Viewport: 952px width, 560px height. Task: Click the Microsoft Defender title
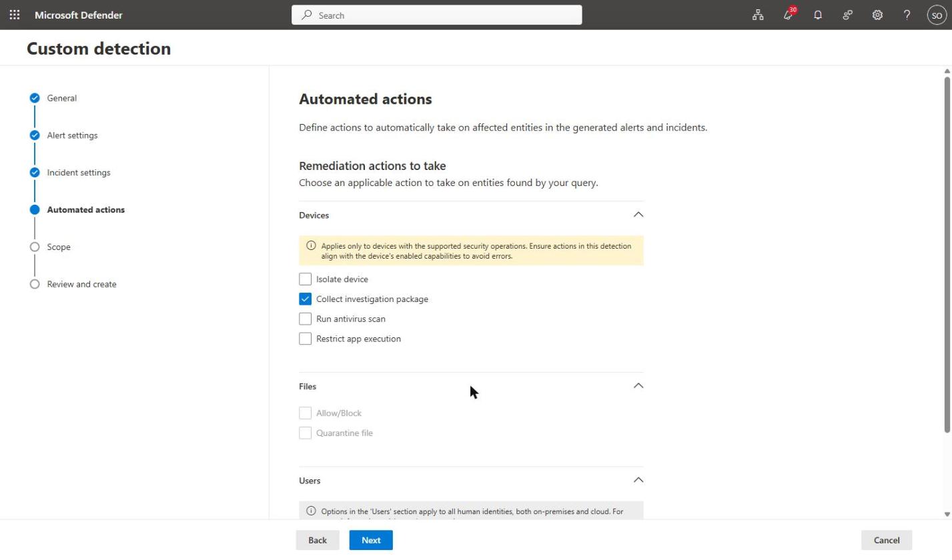pyautogui.click(x=79, y=15)
